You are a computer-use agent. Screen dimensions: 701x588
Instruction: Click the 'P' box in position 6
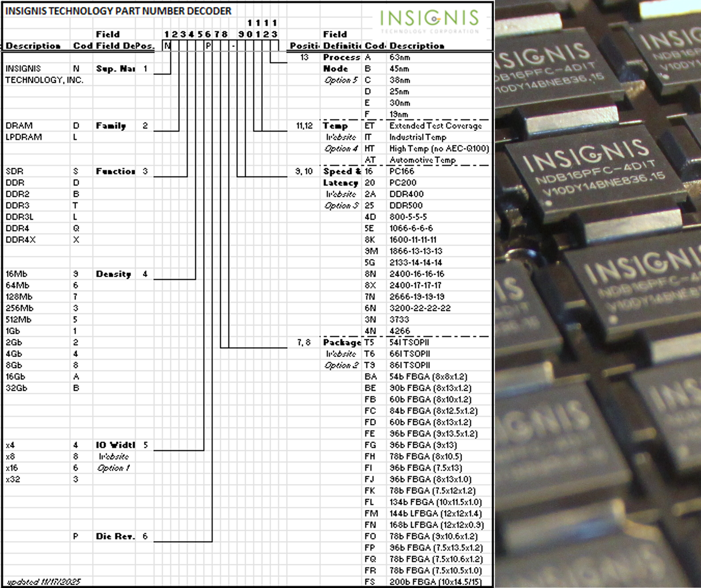[x=208, y=46]
